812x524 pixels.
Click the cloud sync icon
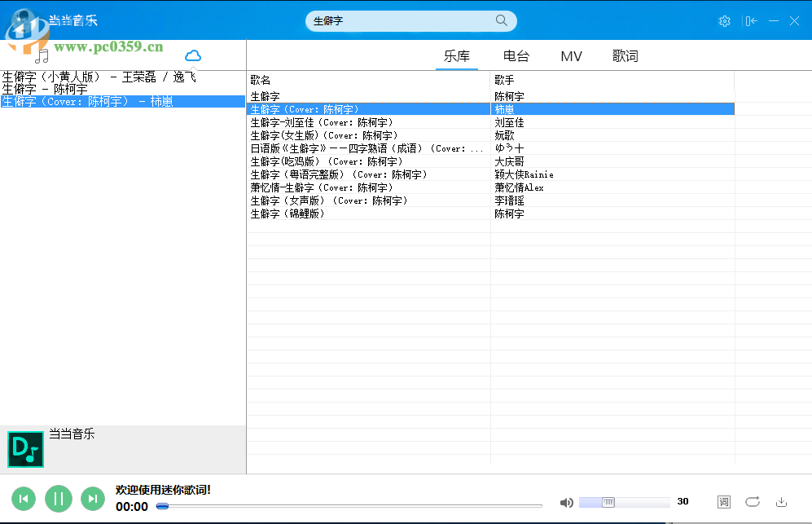point(193,55)
